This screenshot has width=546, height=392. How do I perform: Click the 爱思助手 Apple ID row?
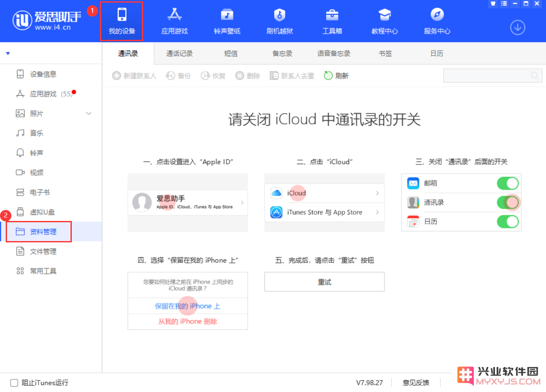pos(188,202)
